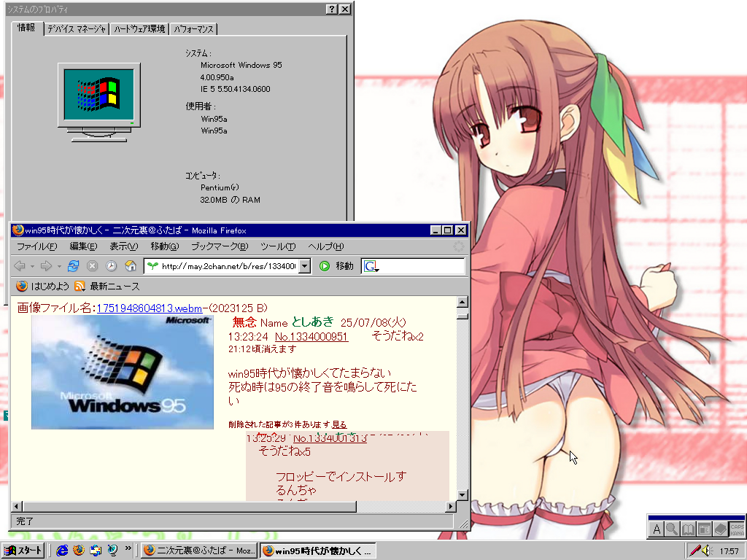
Task: Click into the Firefox address bar URL
Action: [228, 266]
